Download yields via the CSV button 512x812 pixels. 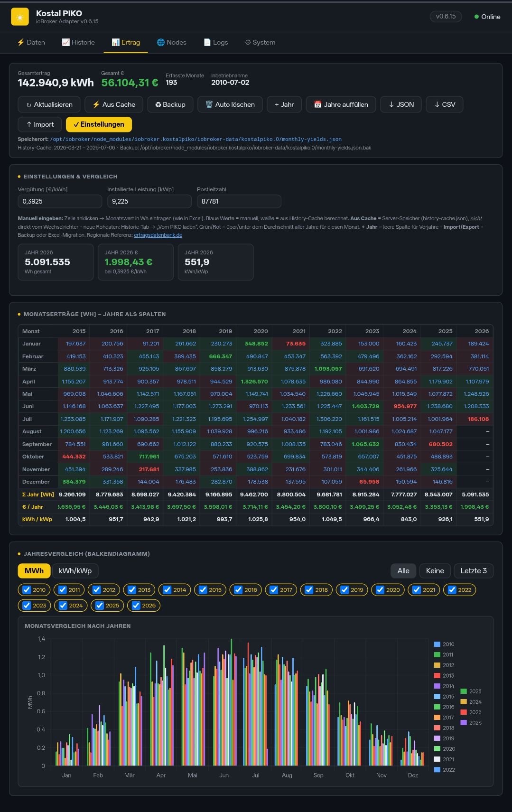click(x=444, y=104)
